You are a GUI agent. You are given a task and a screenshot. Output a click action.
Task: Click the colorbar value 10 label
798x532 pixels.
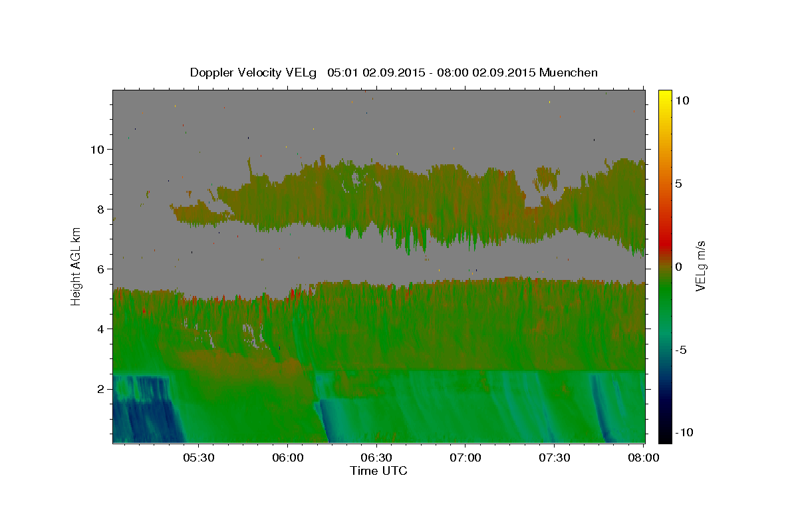pos(682,100)
